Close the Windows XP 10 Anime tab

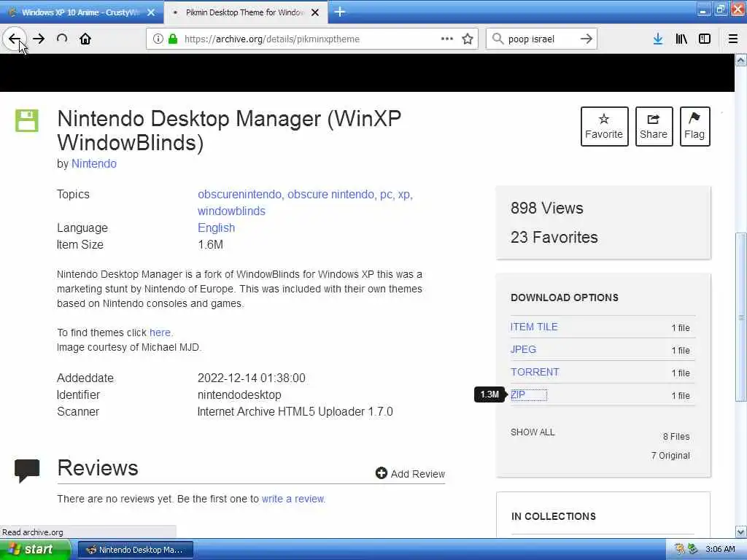[151, 13]
